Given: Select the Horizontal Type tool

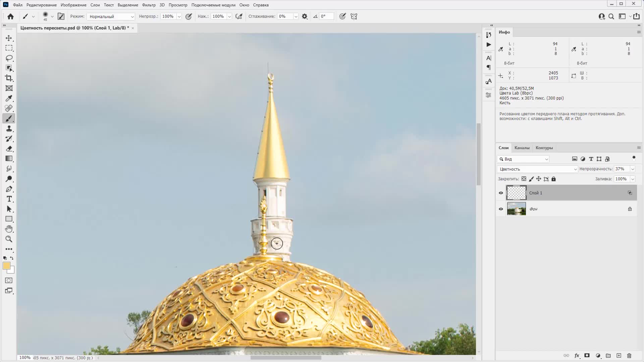Looking at the screenshot, I should tap(9, 199).
